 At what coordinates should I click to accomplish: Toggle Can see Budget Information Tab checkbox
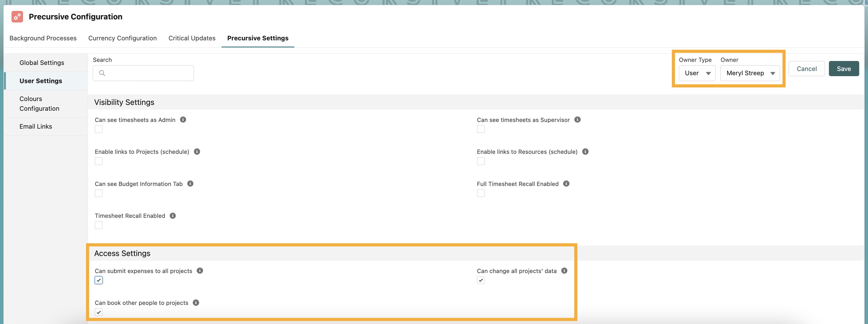[x=99, y=193]
